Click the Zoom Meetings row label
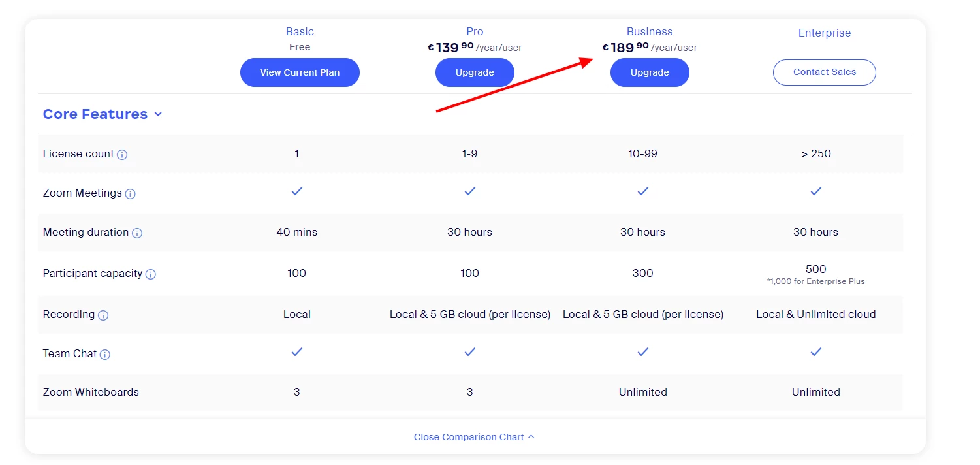The width and height of the screenshot is (980, 465). tap(82, 193)
